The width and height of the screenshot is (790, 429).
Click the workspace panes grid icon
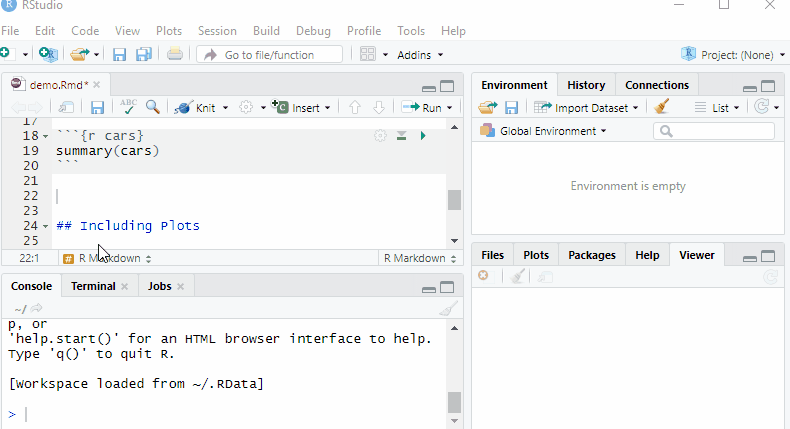tap(368, 54)
